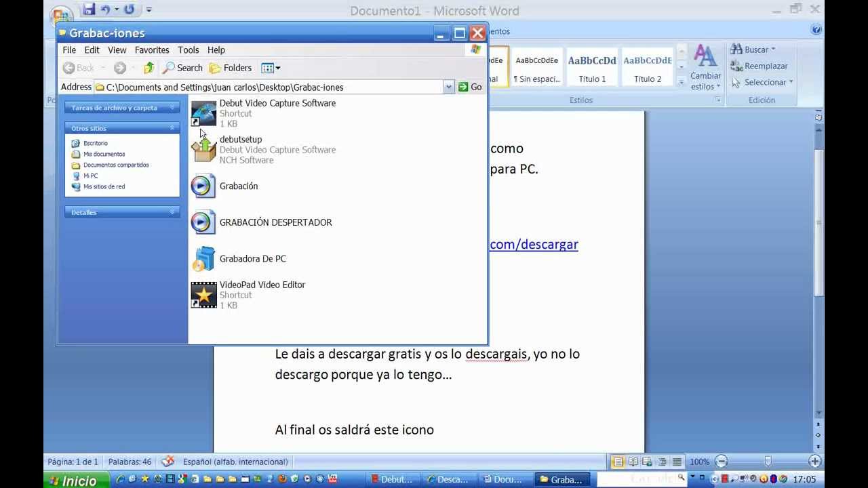
Task: Click the Undo arrow in Word's quick access toolbar
Action: (x=105, y=9)
